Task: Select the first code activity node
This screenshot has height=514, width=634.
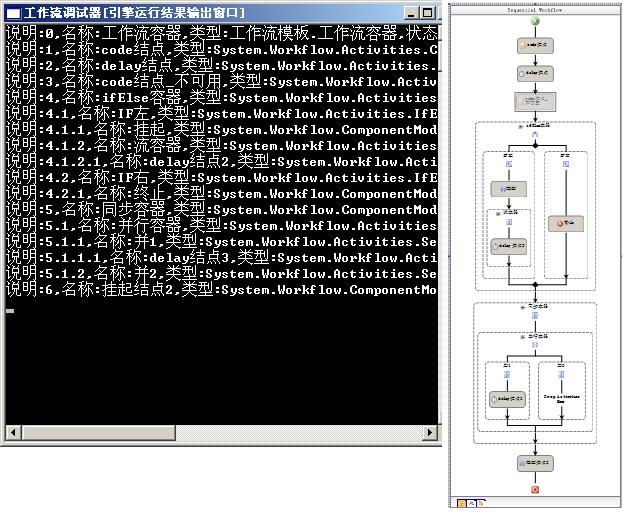Action: pos(535,46)
